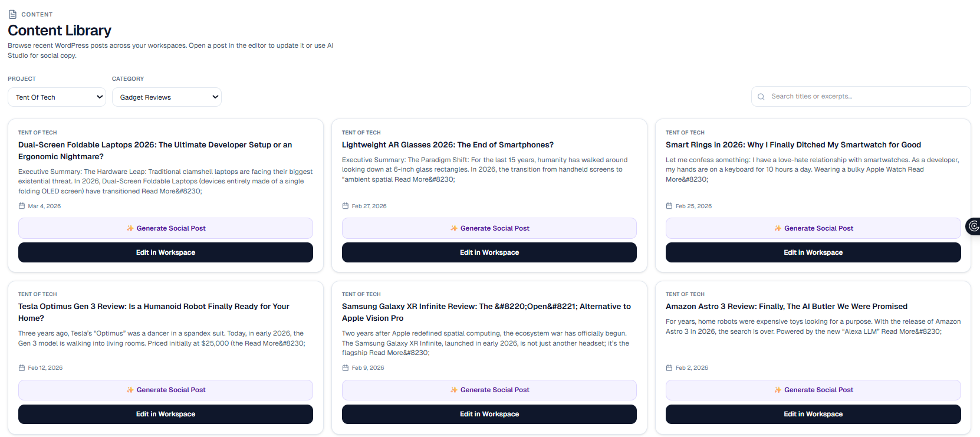
Task: Click the calendar icon next to Feb 9, 2026
Action: tap(346, 367)
